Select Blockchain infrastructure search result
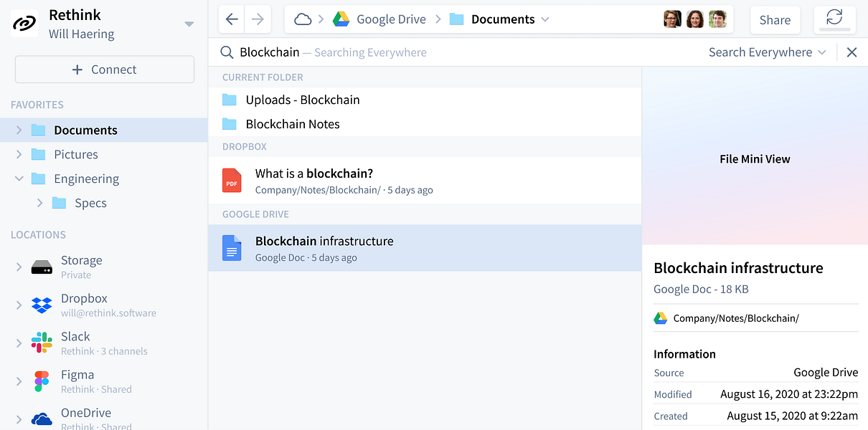The width and height of the screenshot is (868, 430). (x=425, y=248)
